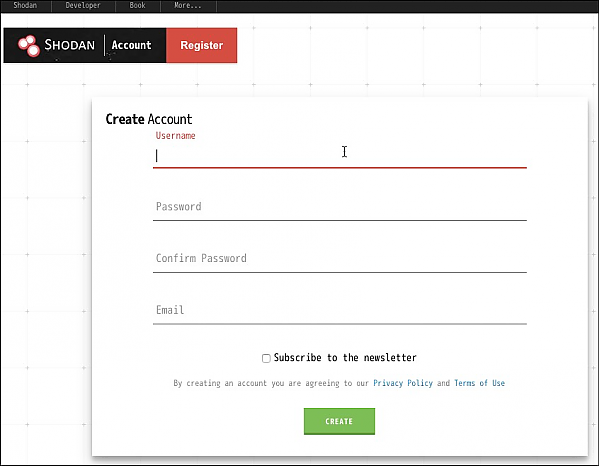Open the Developer menu item
The height and width of the screenshot is (466, 599).
(x=83, y=5)
